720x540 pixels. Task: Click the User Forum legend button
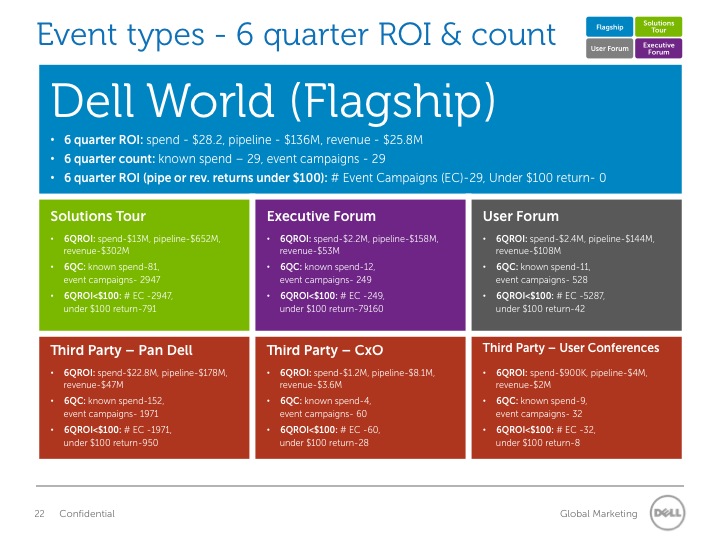coord(609,48)
